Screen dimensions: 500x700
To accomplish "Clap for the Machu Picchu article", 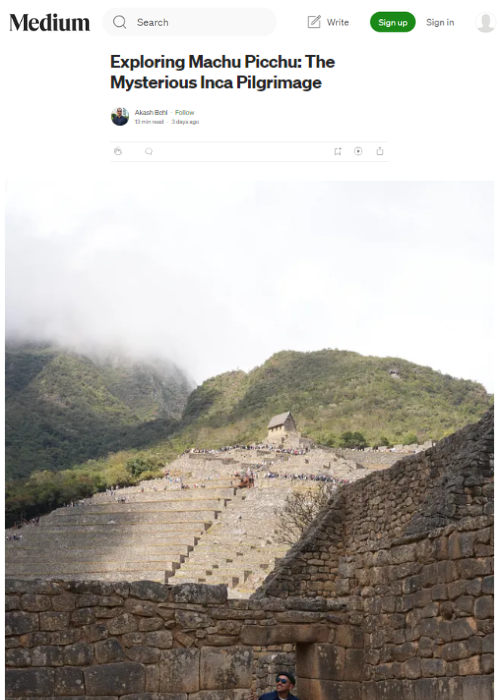I will (118, 151).
